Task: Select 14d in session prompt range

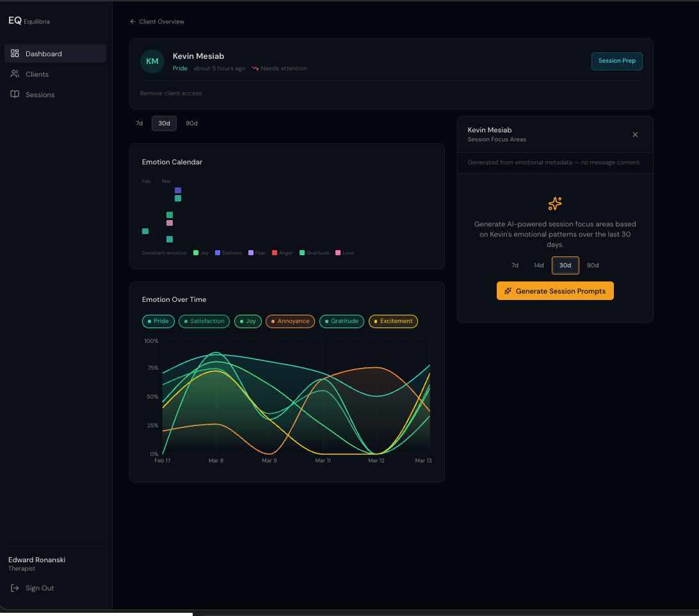Action: click(538, 265)
